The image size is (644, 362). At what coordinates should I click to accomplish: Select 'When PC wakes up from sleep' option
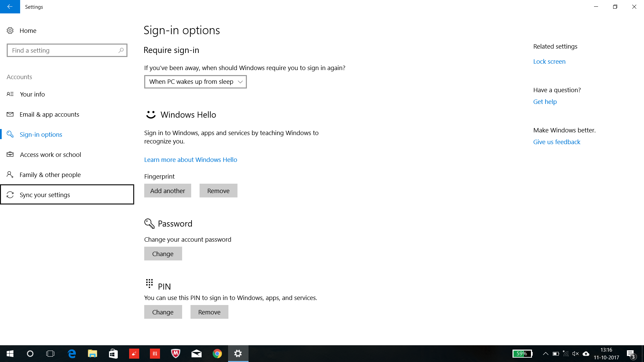pyautogui.click(x=195, y=81)
